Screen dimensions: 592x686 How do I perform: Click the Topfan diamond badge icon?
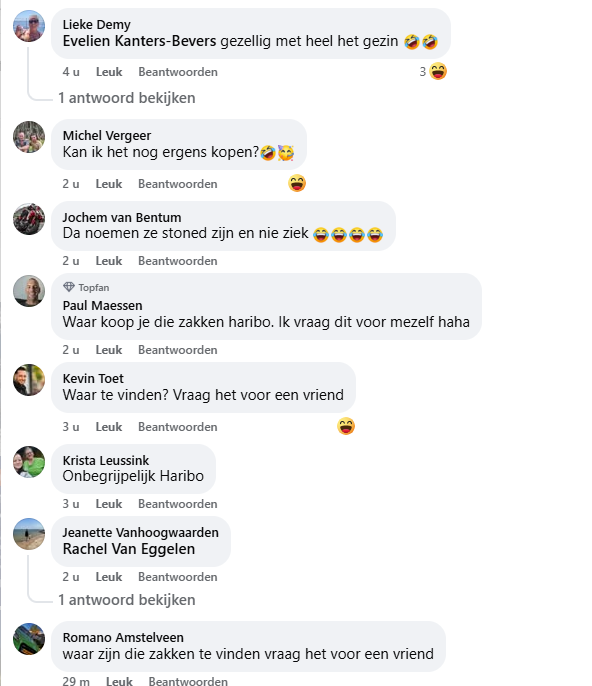69,287
